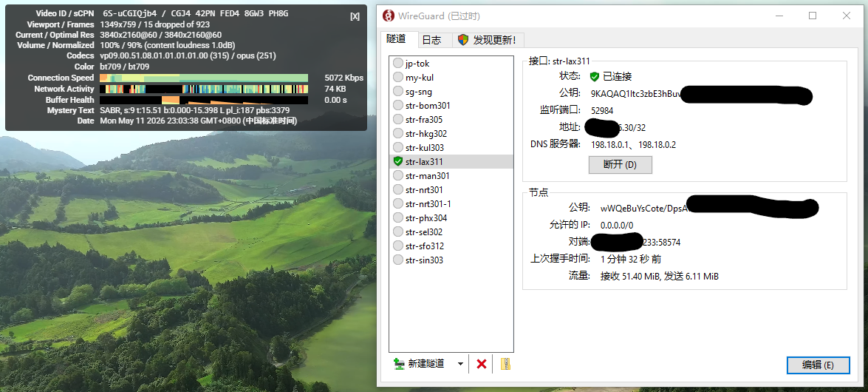868x392 pixels.
Task: Click status circle icon beside my-kul
Action: point(398,77)
